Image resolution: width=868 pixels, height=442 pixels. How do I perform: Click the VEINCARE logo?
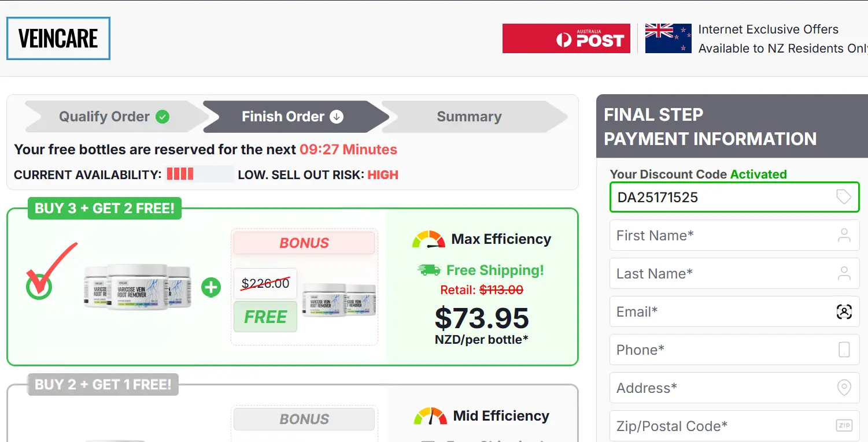click(x=58, y=39)
